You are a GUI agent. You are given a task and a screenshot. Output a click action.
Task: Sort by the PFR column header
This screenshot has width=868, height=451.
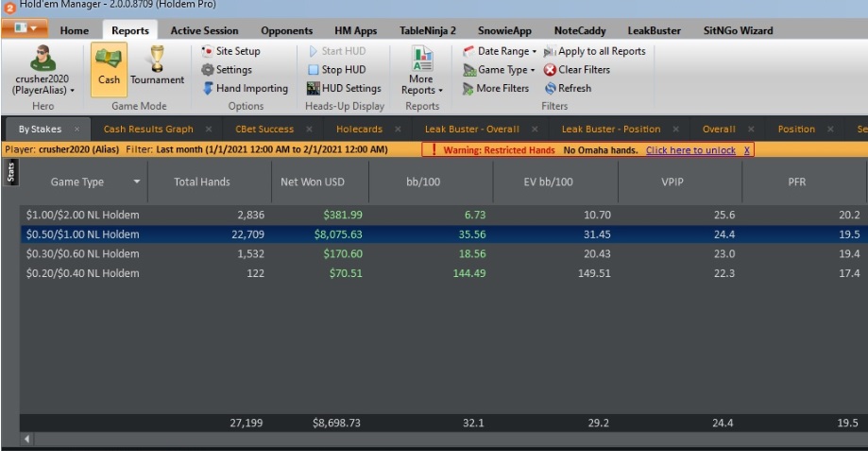point(797,182)
